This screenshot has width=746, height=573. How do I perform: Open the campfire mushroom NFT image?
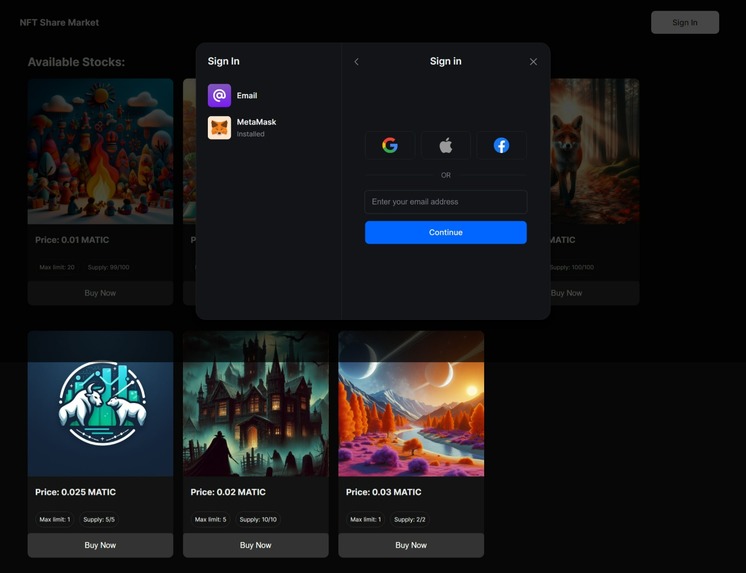(x=100, y=151)
